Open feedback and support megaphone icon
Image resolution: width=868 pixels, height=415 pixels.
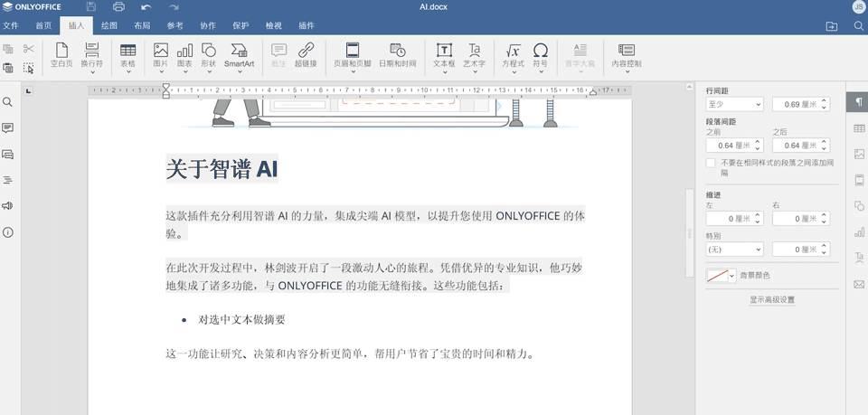[8, 206]
